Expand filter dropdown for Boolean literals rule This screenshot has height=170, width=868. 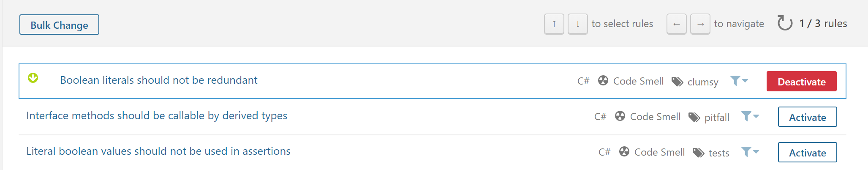739,80
